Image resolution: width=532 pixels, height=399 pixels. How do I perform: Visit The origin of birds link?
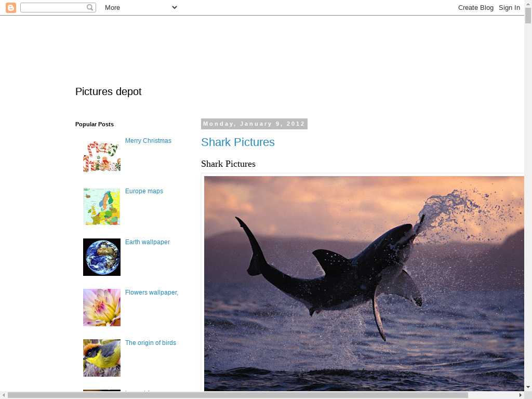coord(150,343)
